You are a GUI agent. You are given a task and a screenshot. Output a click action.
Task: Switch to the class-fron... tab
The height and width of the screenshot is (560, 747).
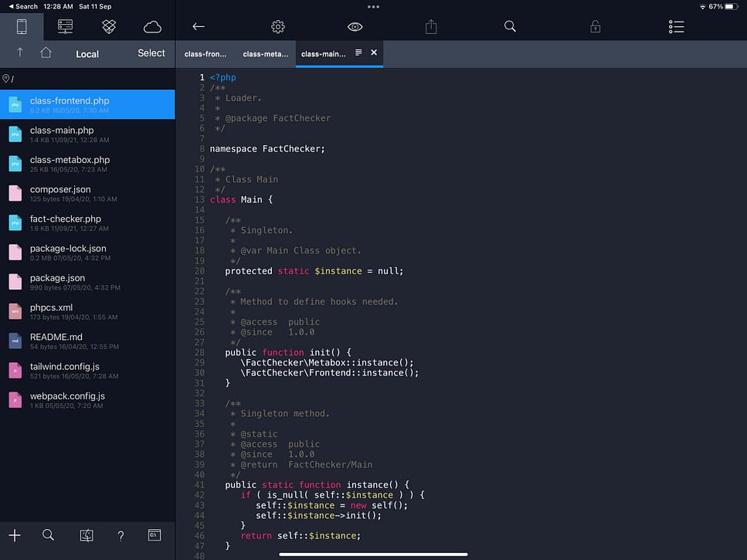(x=205, y=54)
